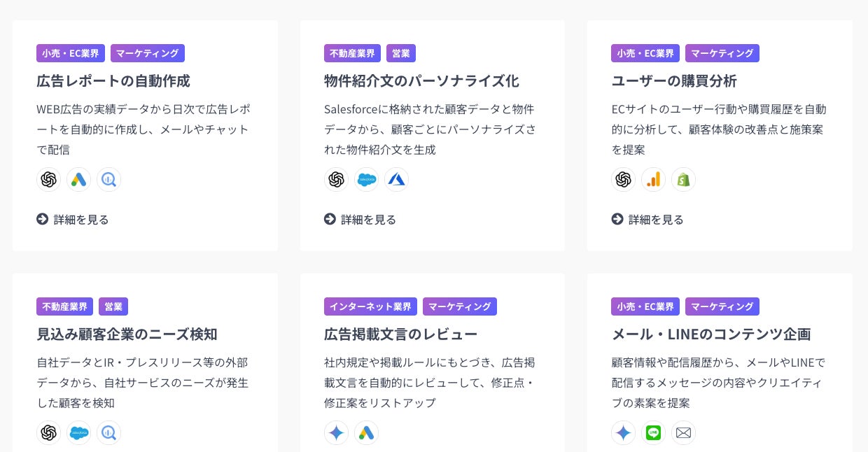Click the Salesforce icon in 見込み顧客企業のニーズ検知 card
The image size is (868, 452).
[x=79, y=433]
